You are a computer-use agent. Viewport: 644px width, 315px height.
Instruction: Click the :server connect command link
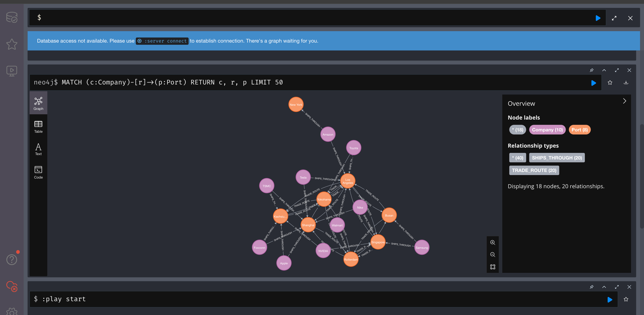[x=162, y=41]
